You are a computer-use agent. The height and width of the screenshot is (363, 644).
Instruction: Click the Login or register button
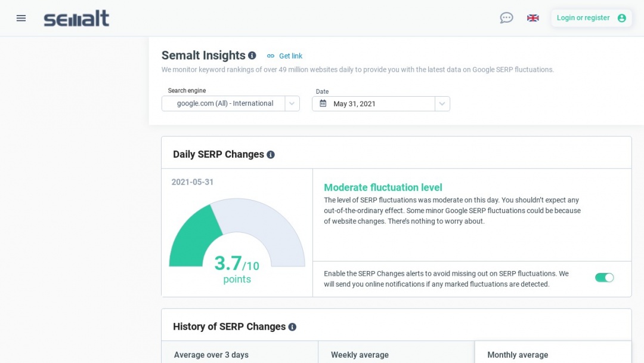(x=583, y=18)
